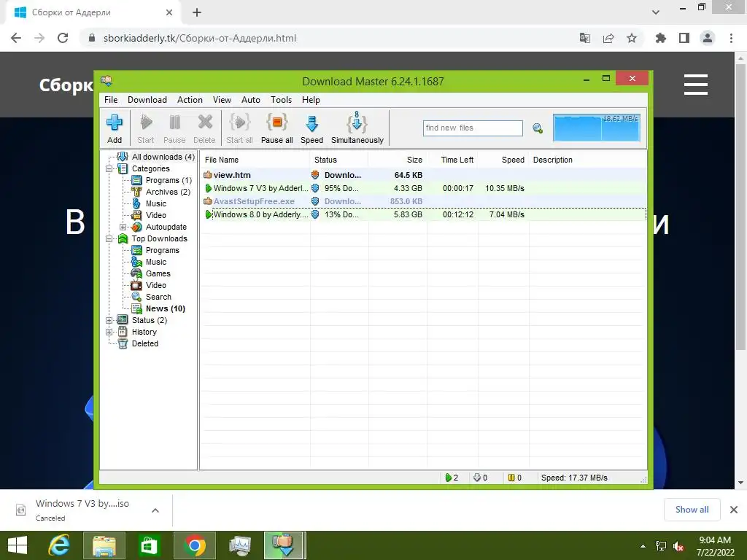This screenshot has width=747, height=560.
Task: Click the browser page vertical scrollbar
Action: pos(740,206)
